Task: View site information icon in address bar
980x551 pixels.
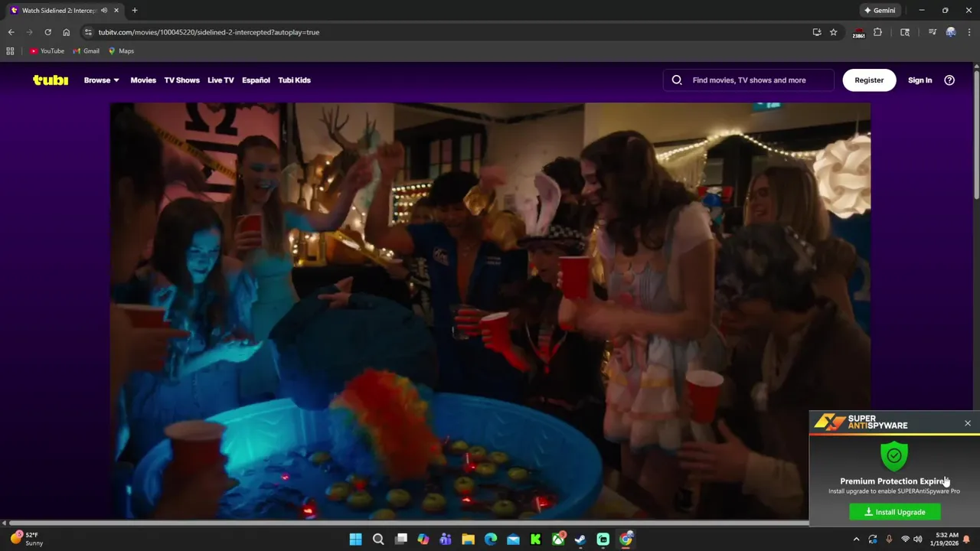Action: [x=88, y=32]
